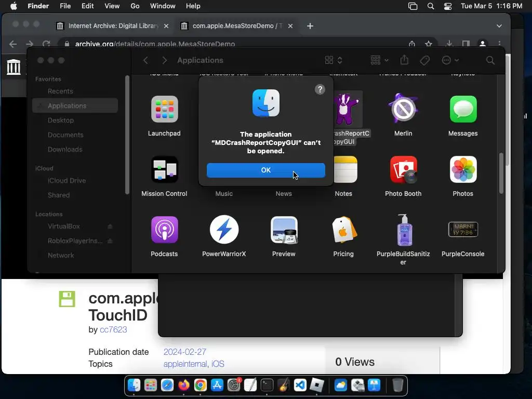Open Terminal from the Dock
This screenshot has width=532, height=399.
267,385
